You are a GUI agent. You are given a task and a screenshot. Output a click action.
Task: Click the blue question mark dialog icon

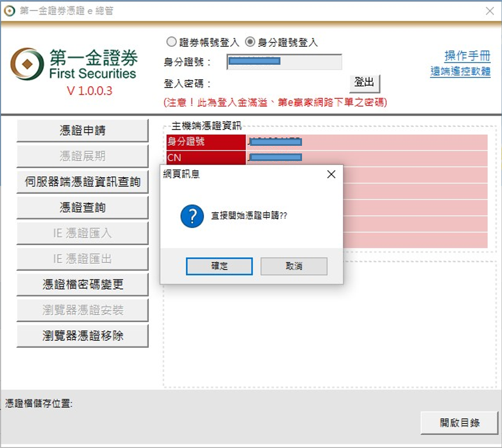point(192,216)
